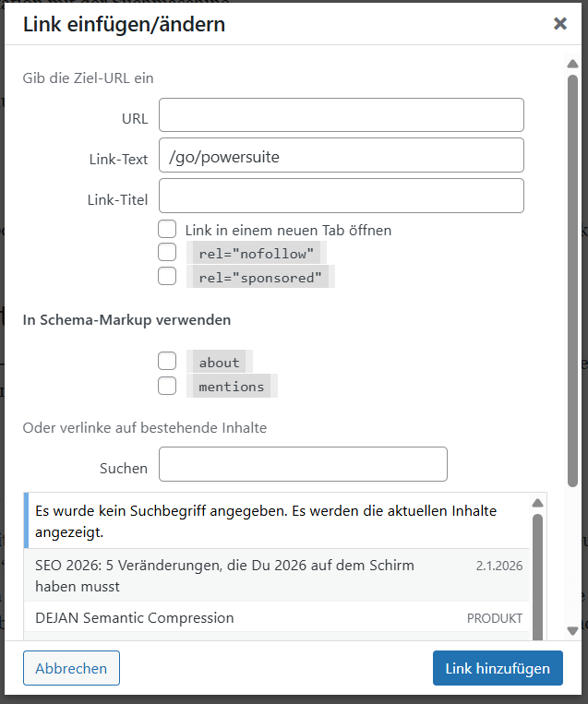Screen dimensions: 588x704
Task: Click the results list scroll-up arrow
Action: coord(537,503)
